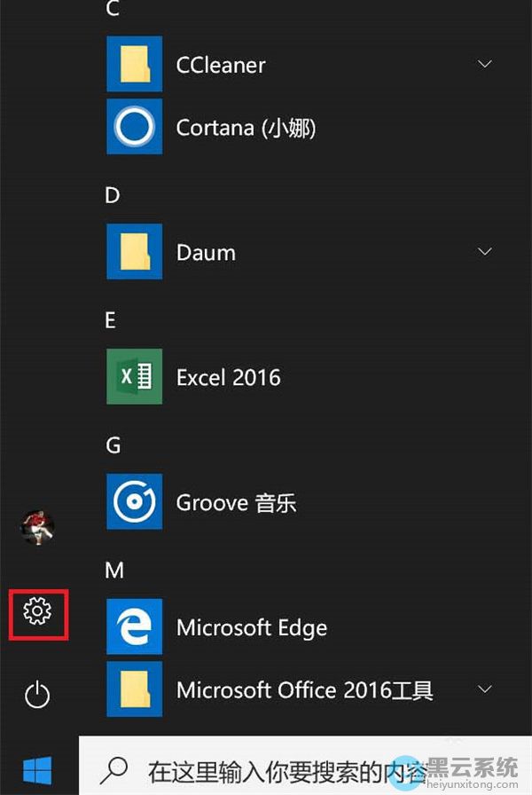Expand CCleaner using its chevron arrow
This screenshot has width=532, height=795.
pos(485,64)
